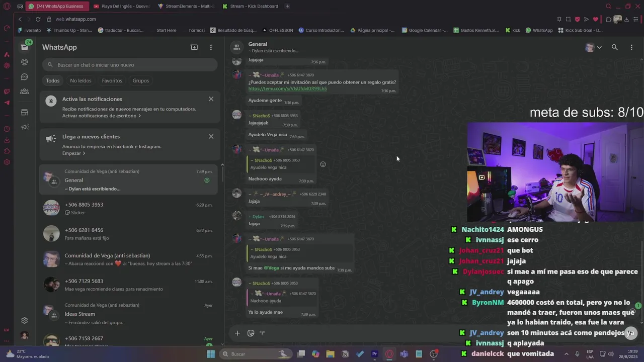Open profile avatar at bottom of WhatsApp sidebar
The width and height of the screenshot is (644, 362).
click(24, 336)
